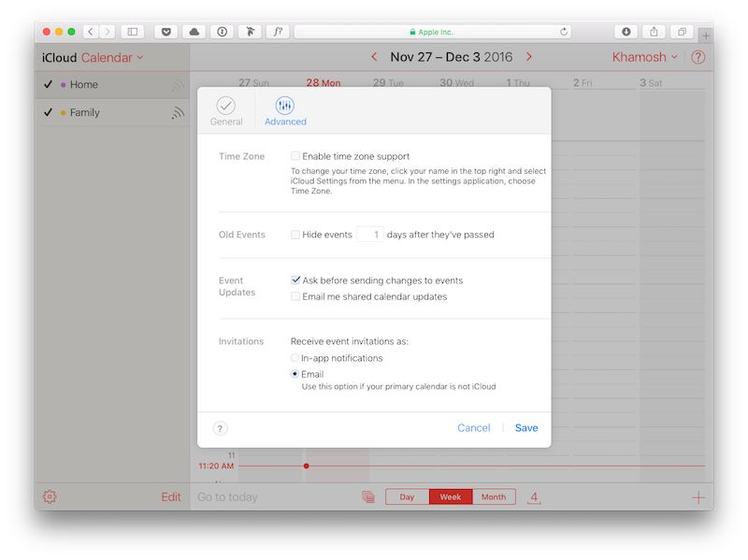Uncheck Ask before sending changes to events

pos(295,280)
